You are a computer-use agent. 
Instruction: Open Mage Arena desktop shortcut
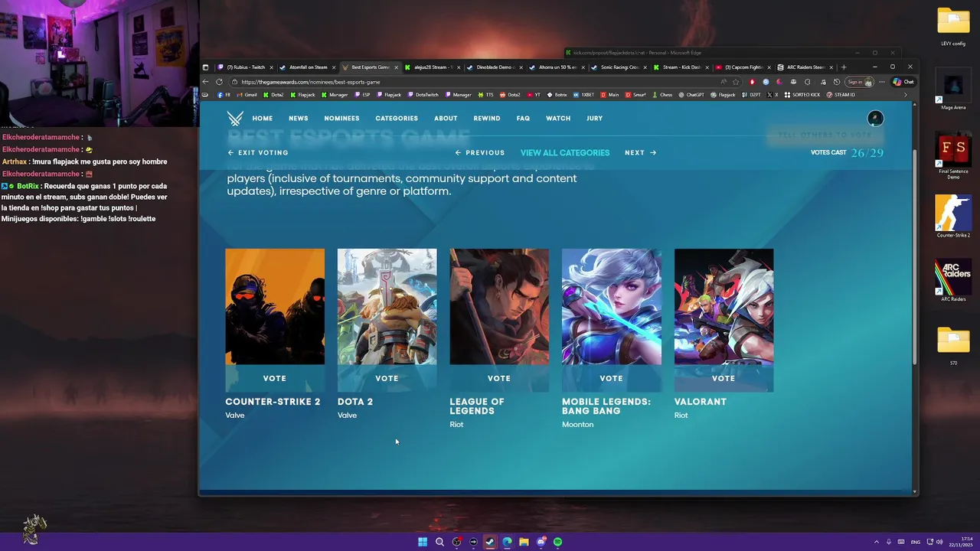click(953, 90)
